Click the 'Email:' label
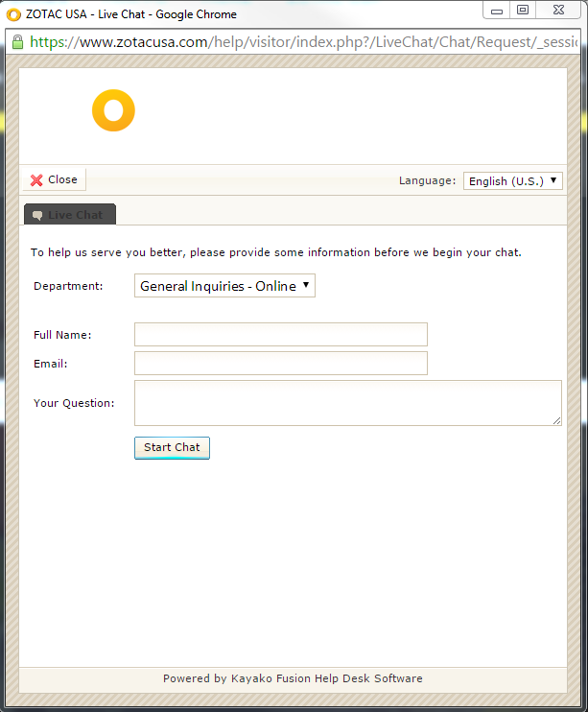Image resolution: width=588 pixels, height=712 pixels. 51,364
